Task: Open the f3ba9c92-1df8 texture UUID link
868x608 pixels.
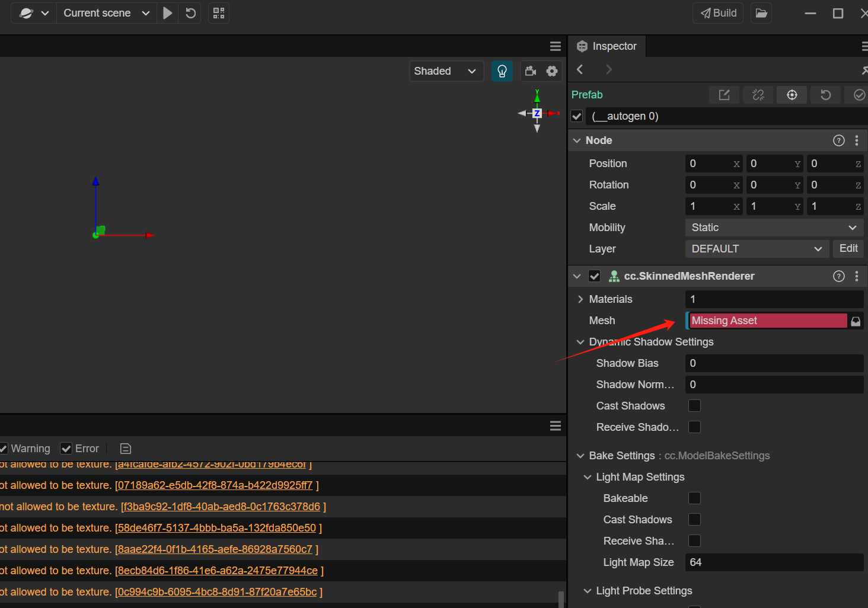Action: (x=221, y=507)
